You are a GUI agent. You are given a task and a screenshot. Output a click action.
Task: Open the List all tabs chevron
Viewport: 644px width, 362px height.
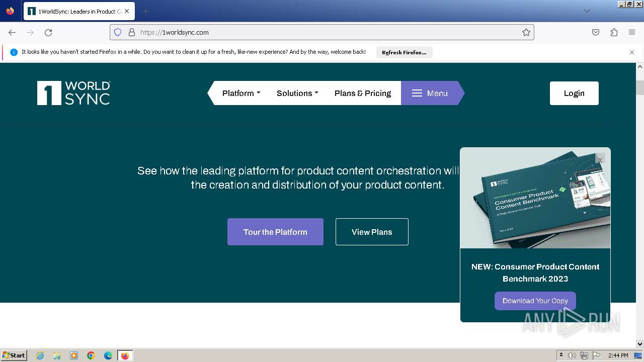coord(587,11)
